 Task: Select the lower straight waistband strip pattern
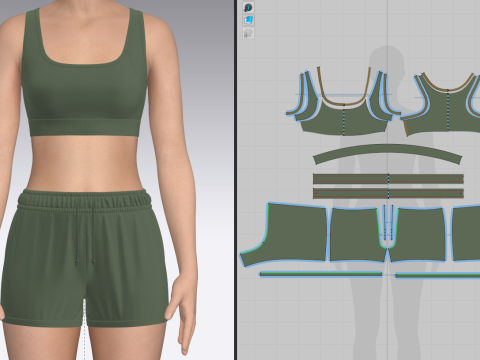[x=388, y=193]
